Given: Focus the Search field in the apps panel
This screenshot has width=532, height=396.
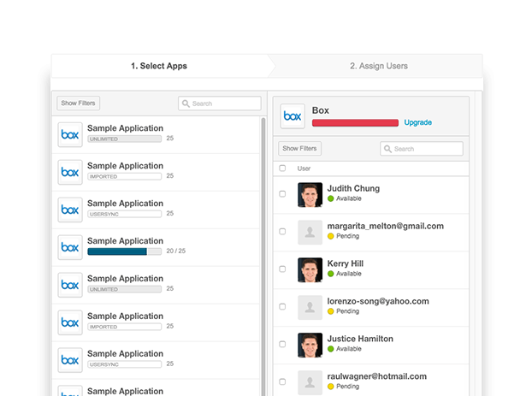Looking at the screenshot, I should tap(220, 103).
